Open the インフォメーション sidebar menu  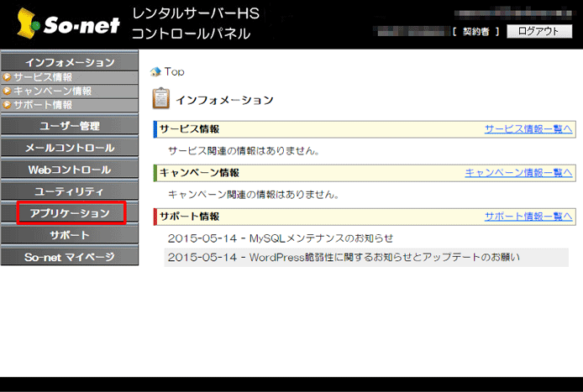click(x=70, y=63)
